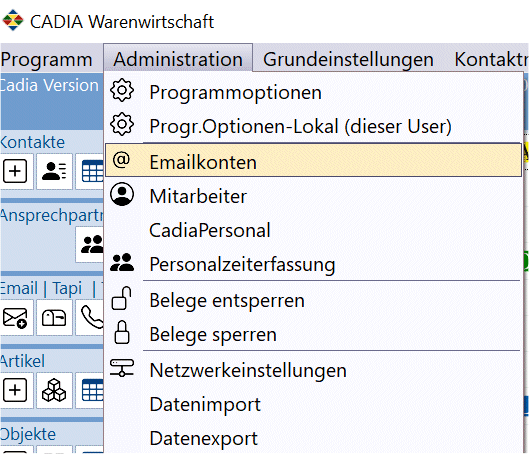Click the telephone handset icon
The width and height of the screenshot is (529, 454).
[x=91, y=318]
